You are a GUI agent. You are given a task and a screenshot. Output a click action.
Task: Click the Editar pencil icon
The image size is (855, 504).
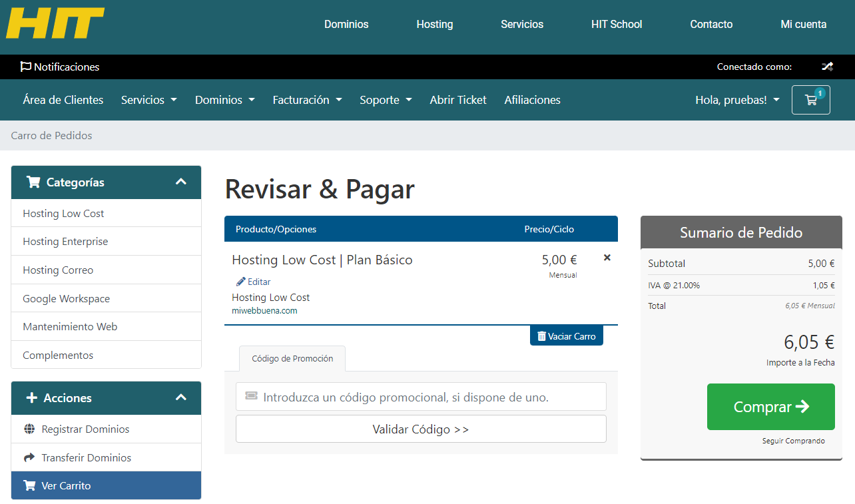tap(240, 282)
